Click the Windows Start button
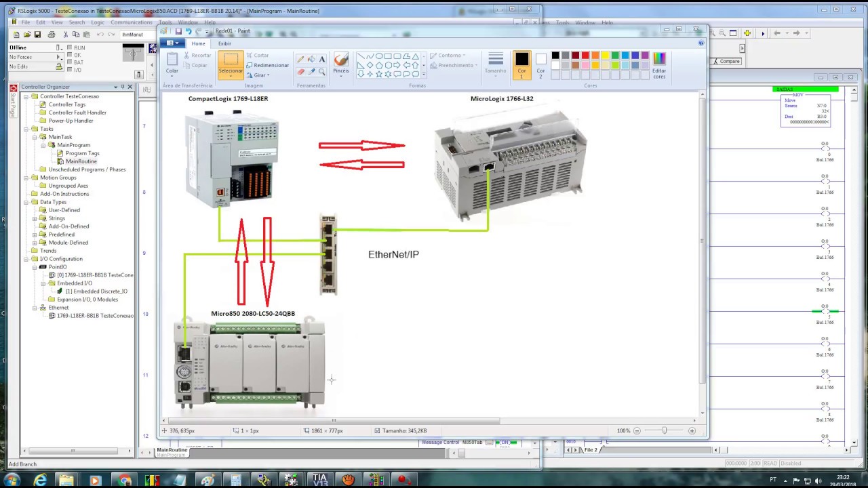Image resolution: width=868 pixels, height=488 pixels. [12, 480]
